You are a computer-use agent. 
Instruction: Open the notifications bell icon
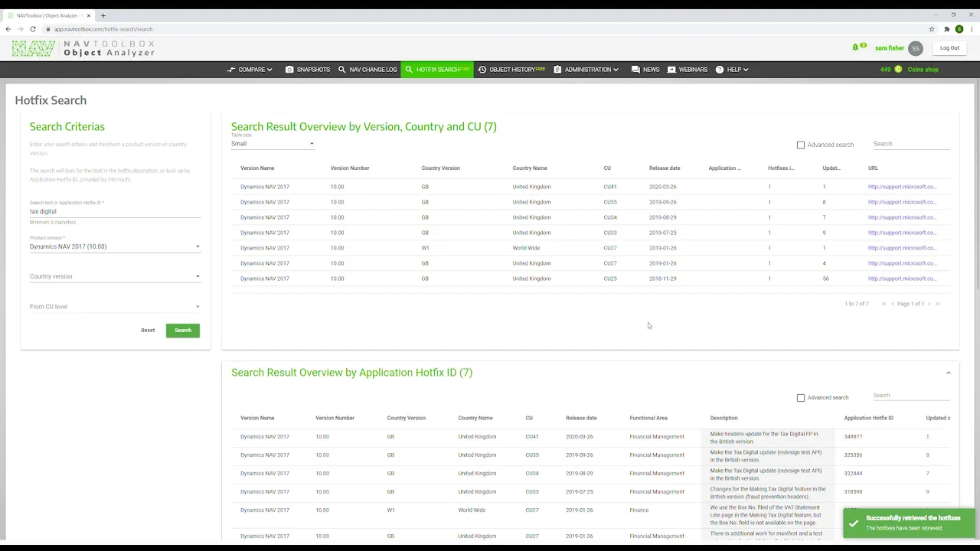855,47
